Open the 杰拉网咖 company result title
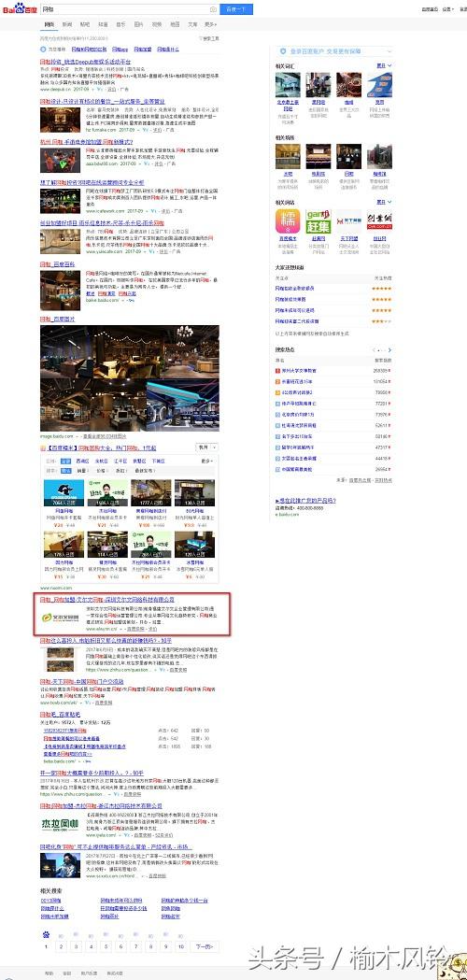The width and height of the screenshot is (467, 980). click(x=101, y=806)
